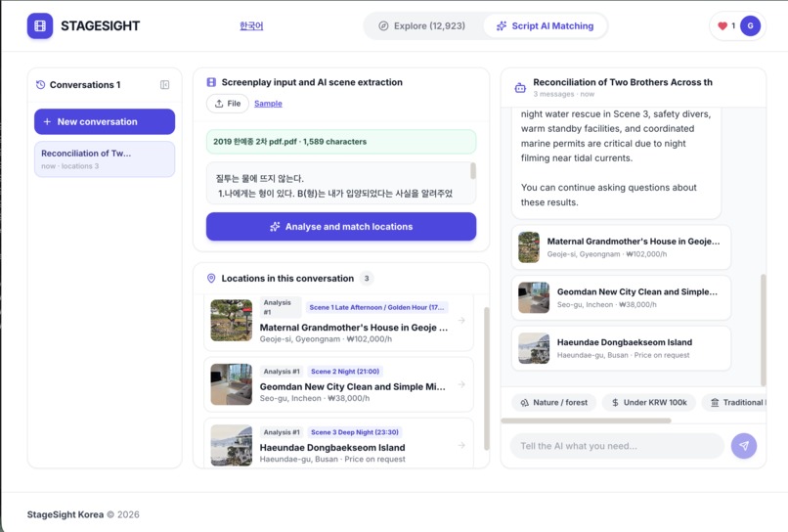This screenshot has width=788, height=532.
Task: Click the sparkle icon on Analyse button
Action: tap(275, 227)
